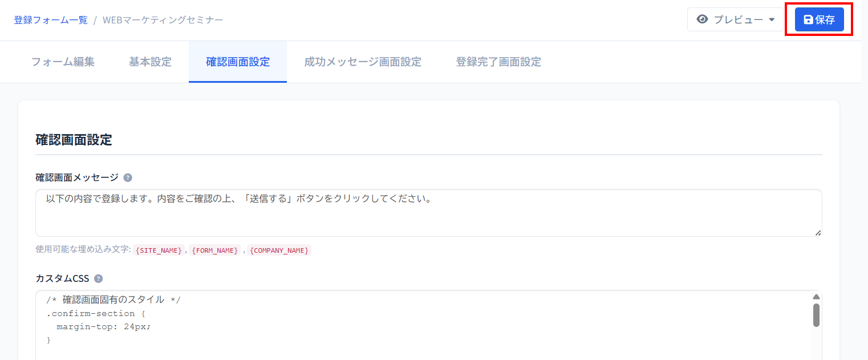
Task: Click inside the カスタムCSS code editor
Action: (x=399, y=319)
